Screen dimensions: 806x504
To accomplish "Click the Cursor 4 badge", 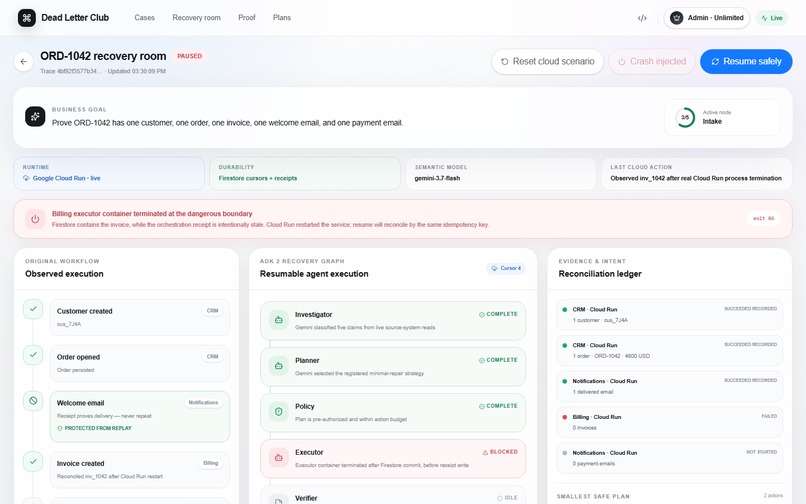I will click(506, 268).
